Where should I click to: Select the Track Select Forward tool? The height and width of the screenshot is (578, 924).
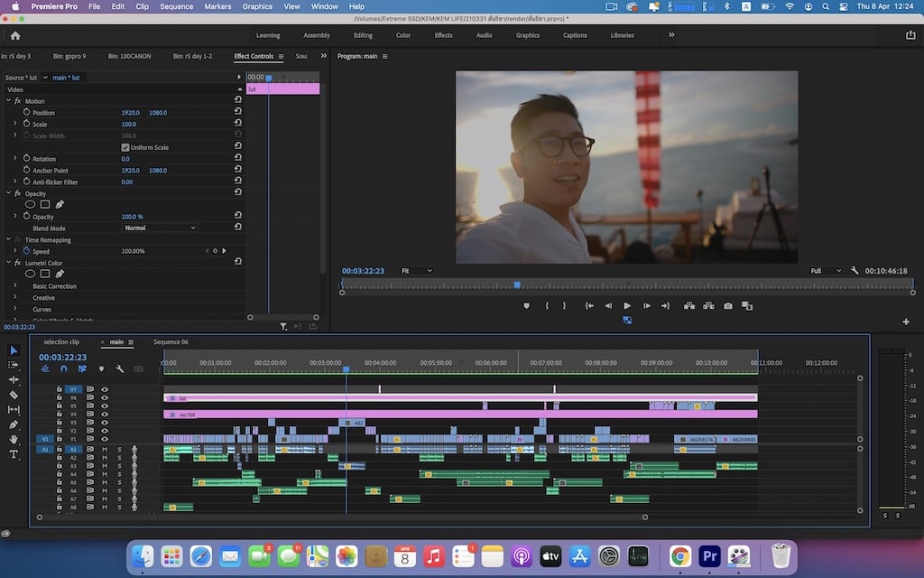tap(14, 365)
